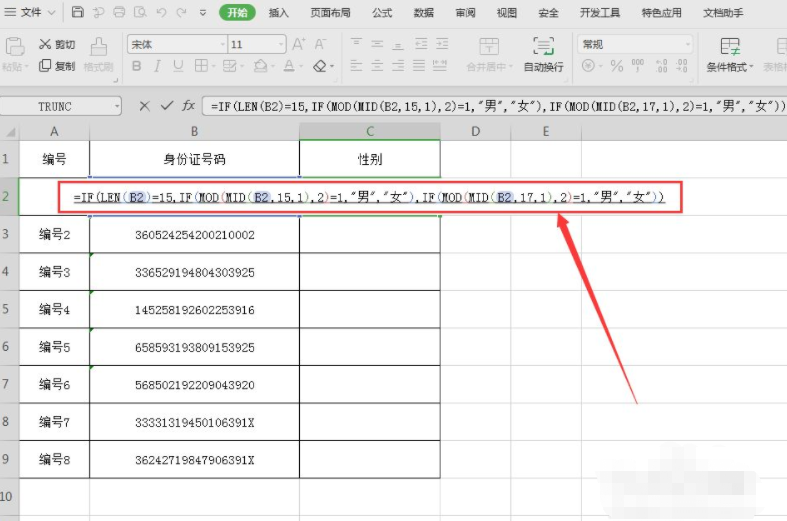Click the Clear eraser icon
The image size is (787, 521).
(x=320, y=66)
